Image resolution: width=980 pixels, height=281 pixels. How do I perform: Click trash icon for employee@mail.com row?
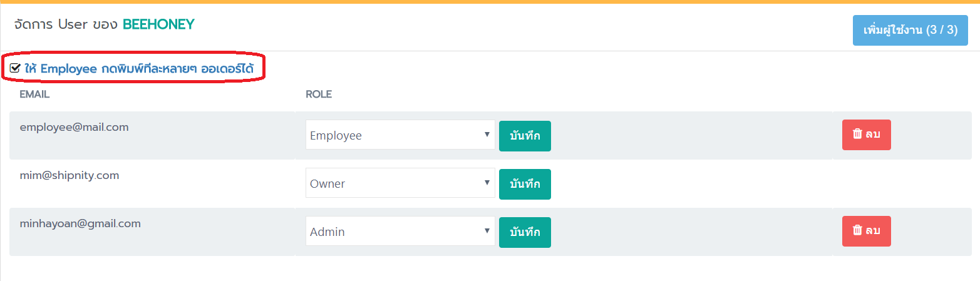(x=857, y=134)
